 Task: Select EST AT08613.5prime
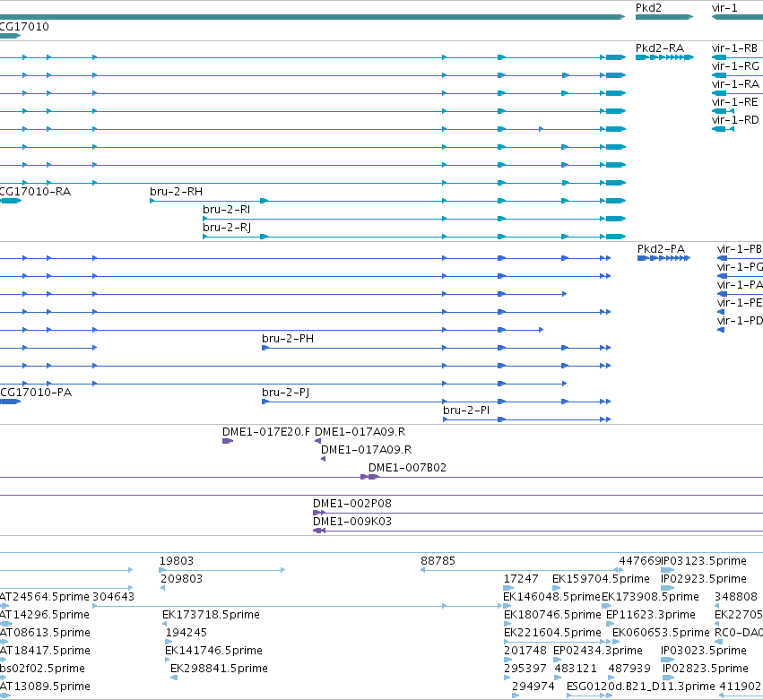(45, 634)
